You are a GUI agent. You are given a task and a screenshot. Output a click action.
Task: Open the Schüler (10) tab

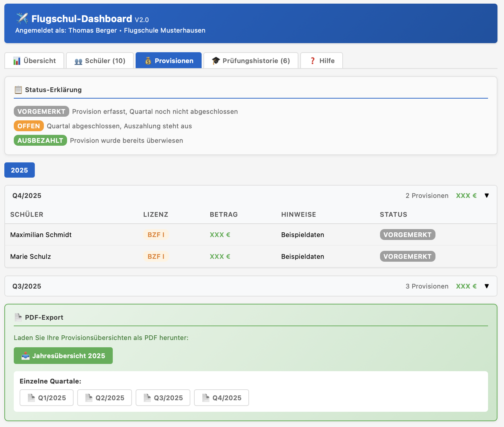(x=100, y=61)
